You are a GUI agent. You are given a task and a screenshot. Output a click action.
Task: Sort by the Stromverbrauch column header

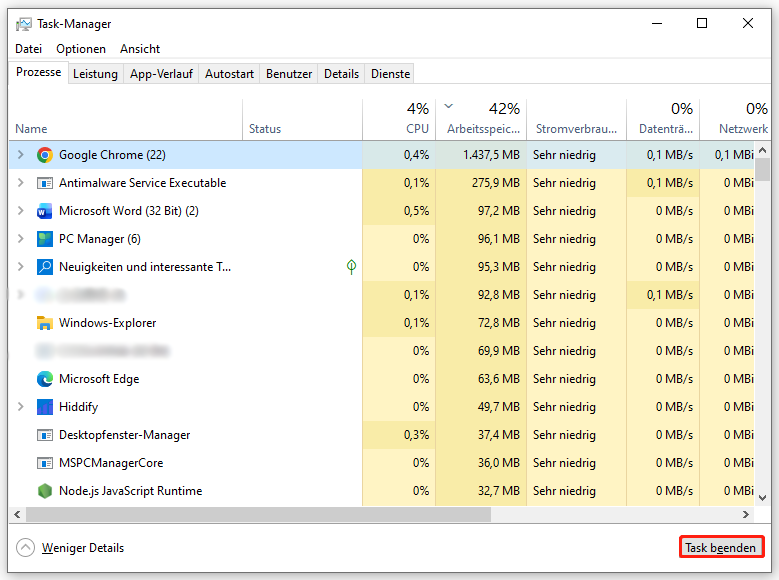pyautogui.click(x=576, y=119)
